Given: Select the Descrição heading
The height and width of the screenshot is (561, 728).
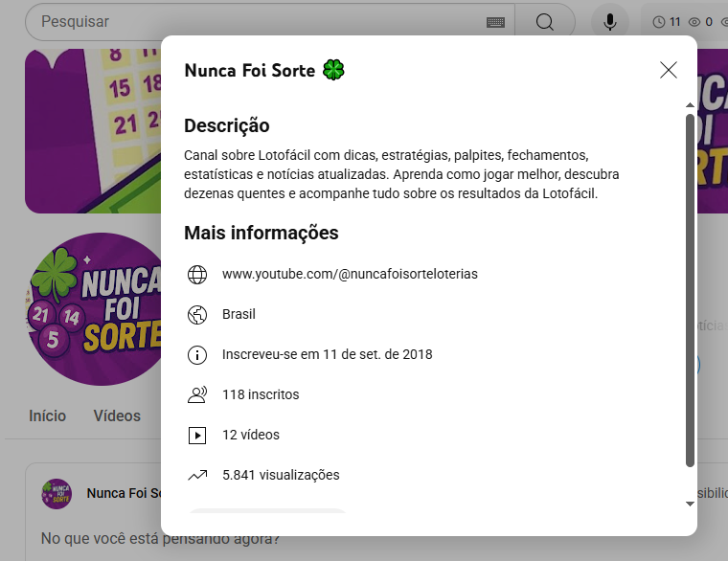Looking at the screenshot, I should (x=227, y=125).
